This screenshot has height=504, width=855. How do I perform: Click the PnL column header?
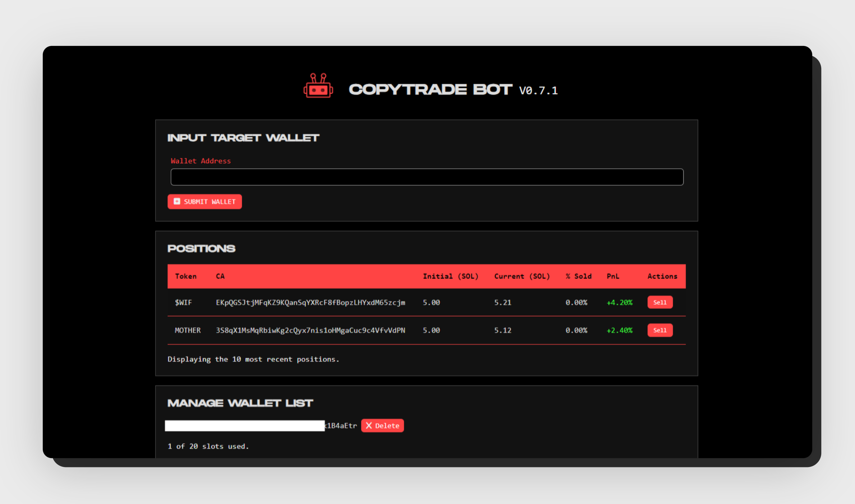tap(613, 276)
